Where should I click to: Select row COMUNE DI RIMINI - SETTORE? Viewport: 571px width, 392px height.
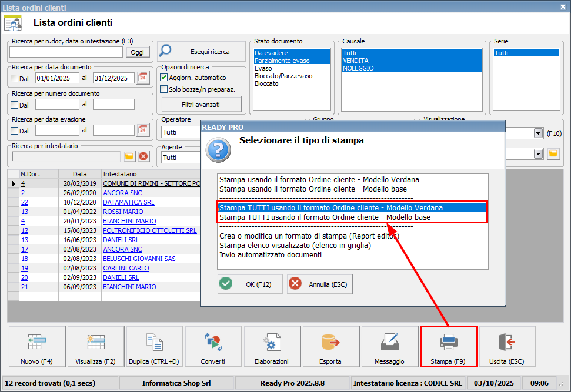(x=152, y=183)
